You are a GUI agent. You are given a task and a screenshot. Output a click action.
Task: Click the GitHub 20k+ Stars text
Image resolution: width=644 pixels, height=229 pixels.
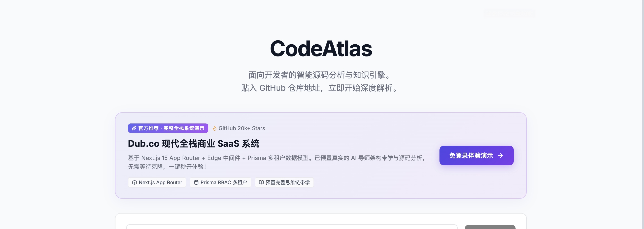click(x=241, y=128)
